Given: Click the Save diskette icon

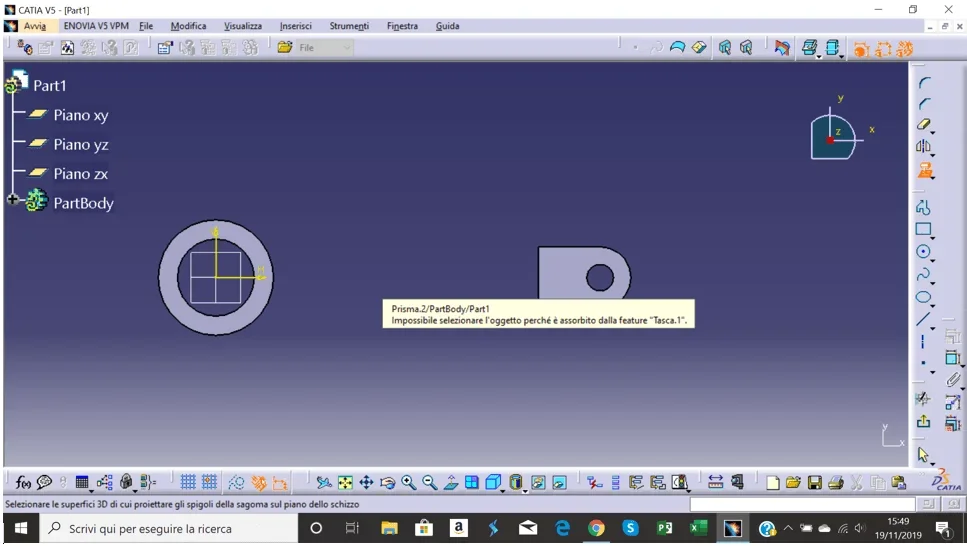Looking at the screenshot, I should (815, 482).
